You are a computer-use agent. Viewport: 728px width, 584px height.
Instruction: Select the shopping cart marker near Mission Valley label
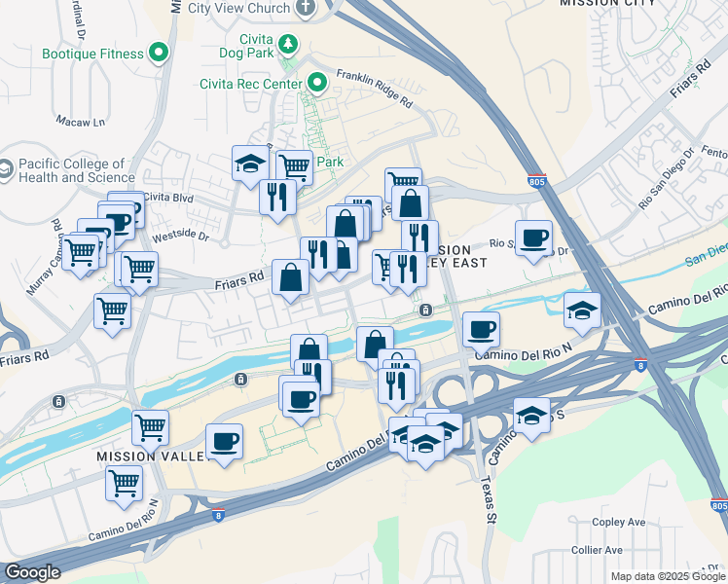pos(151,431)
